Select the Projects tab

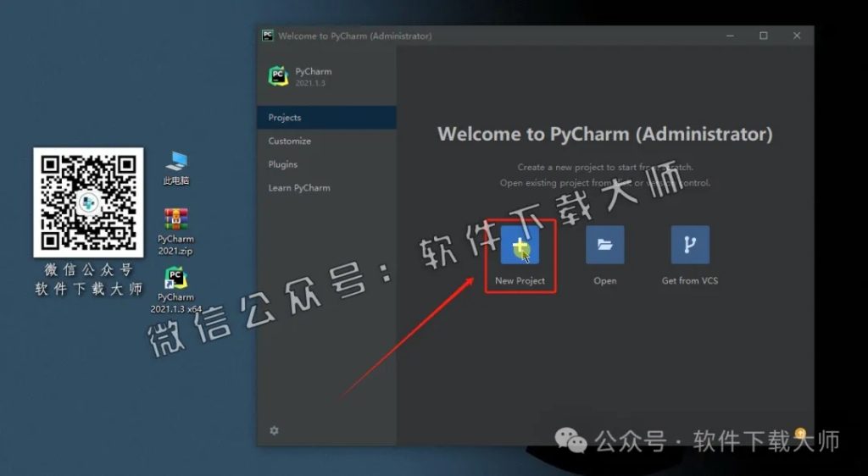point(326,117)
